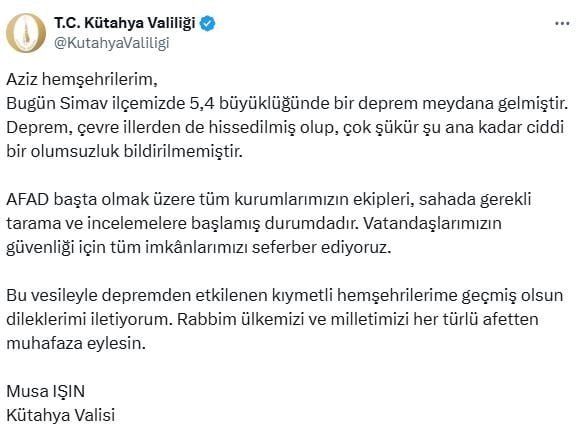Image resolution: width=581 pixels, height=430 pixels.
Task: Click the line starting 'güvenliği için tüm'
Action: click(x=199, y=248)
